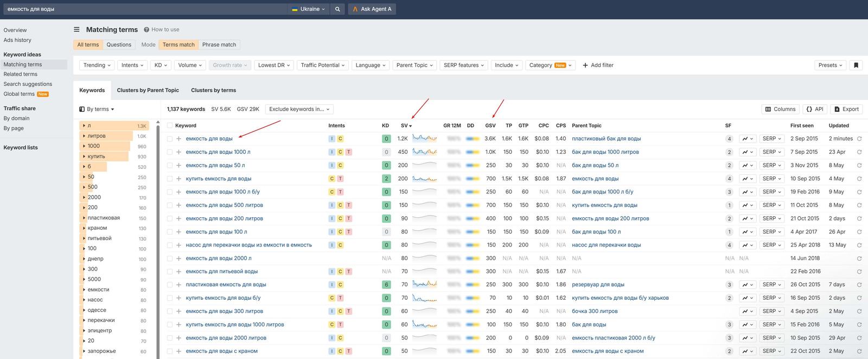Check the box for пластиковая емкость для воды
868x359 pixels.
coord(170,285)
